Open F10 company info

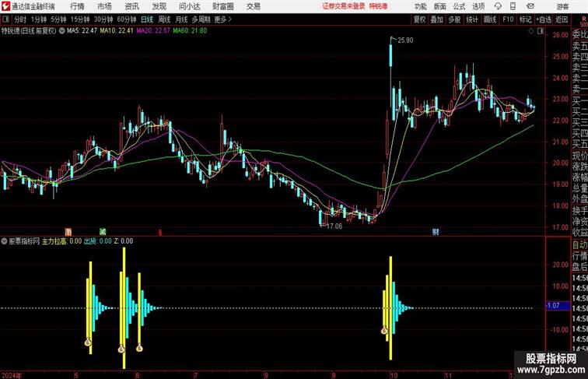tap(508, 19)
